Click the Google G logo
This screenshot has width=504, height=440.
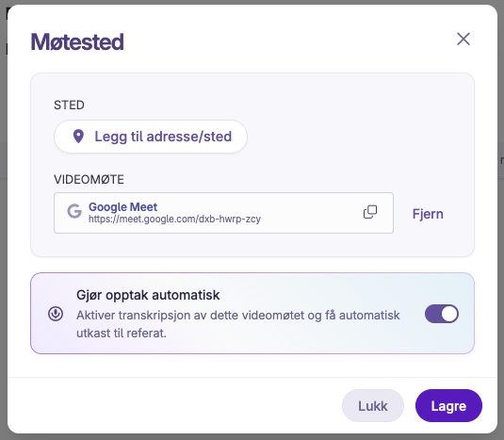click(74, 211)
